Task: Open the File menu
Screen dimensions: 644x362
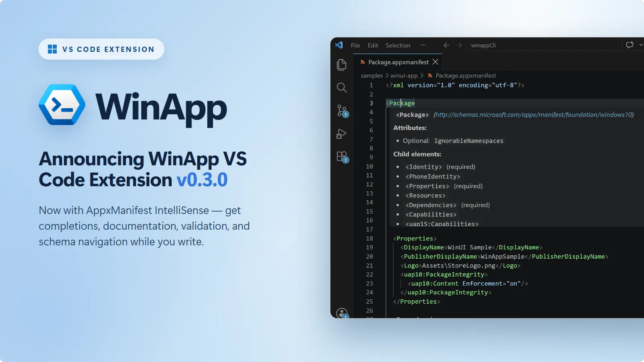Action: [x=355, y=45]
